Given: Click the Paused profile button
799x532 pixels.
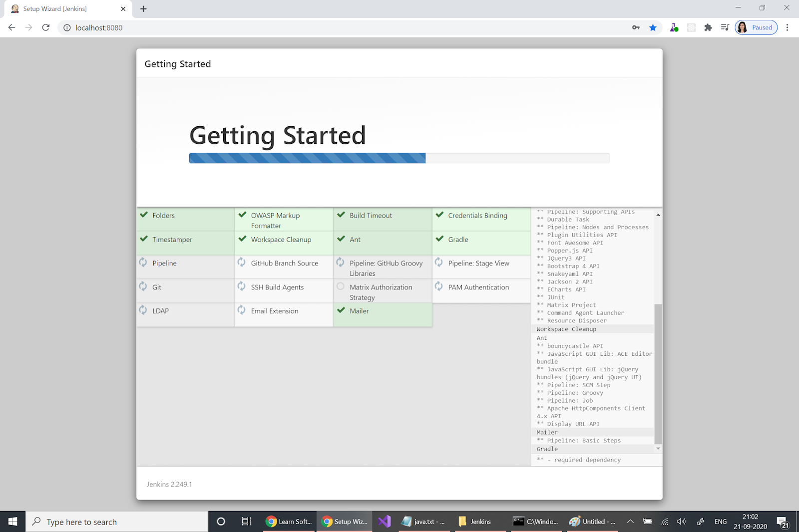Looking at the screenshot, I should [756, 27].
